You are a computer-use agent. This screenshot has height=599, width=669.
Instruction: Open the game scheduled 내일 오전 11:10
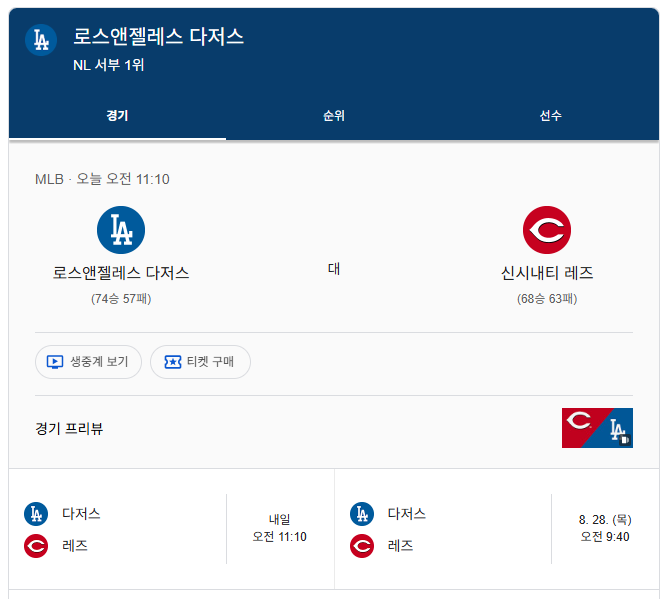[x=172, y=529]
